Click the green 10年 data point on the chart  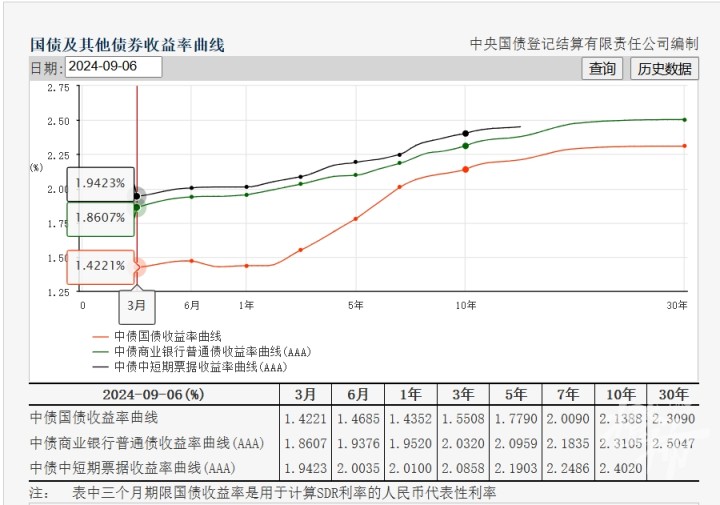(466, 146)
